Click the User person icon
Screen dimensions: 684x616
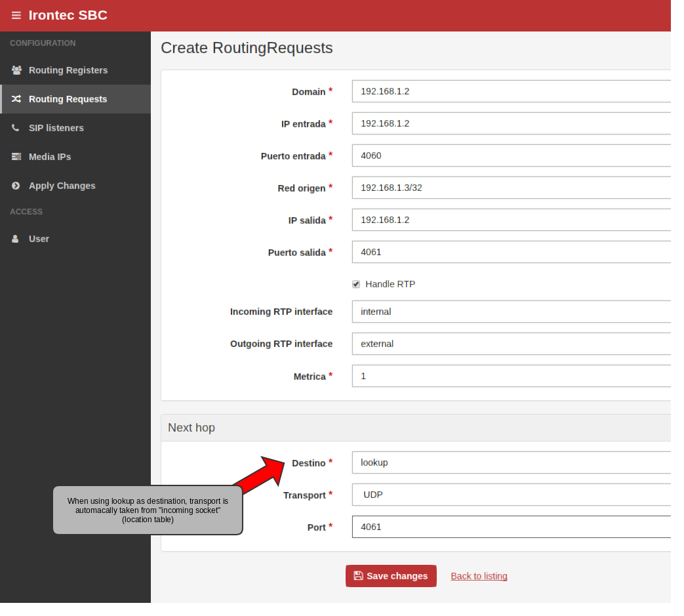[15, 239]
